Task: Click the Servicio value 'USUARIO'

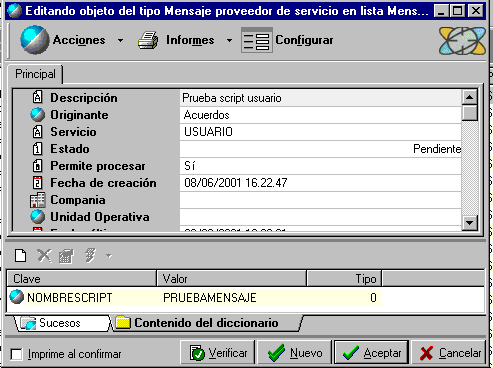Action: (320, 132)
